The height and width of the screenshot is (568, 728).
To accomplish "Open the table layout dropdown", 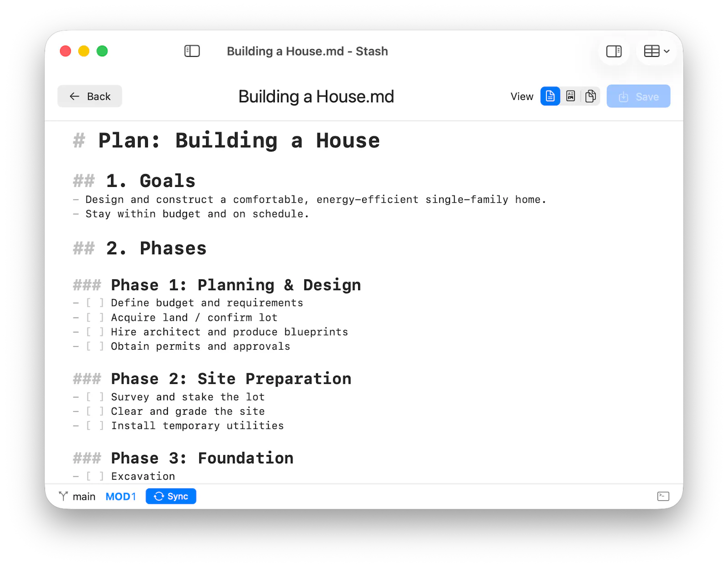I will 656,51.
